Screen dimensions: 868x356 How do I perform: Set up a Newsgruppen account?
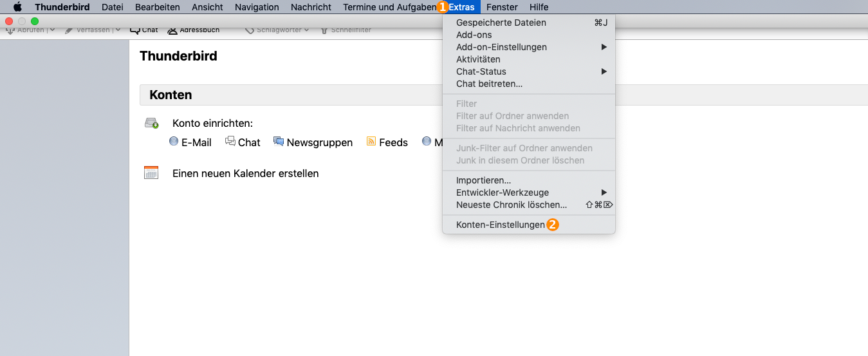point(313,142)
